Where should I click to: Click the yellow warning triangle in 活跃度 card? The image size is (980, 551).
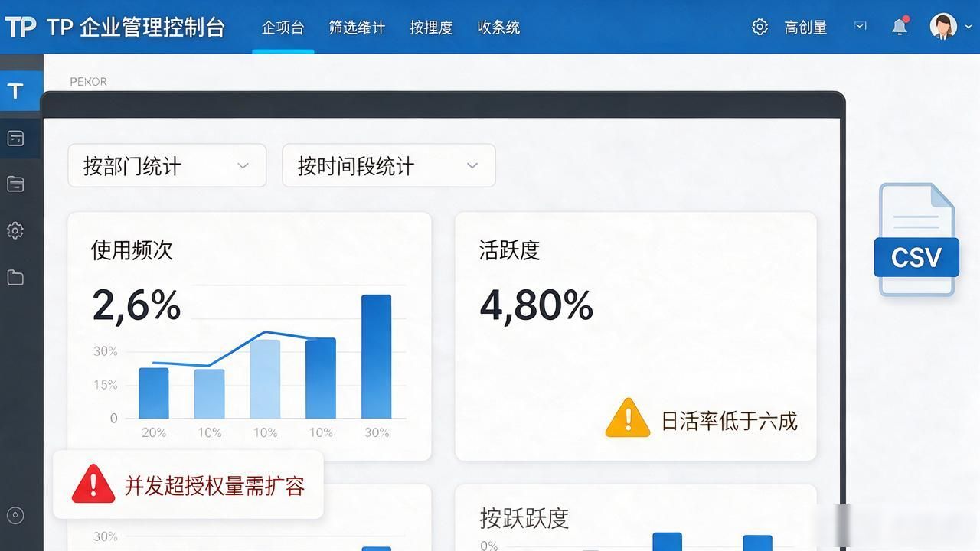pos(628,418)
